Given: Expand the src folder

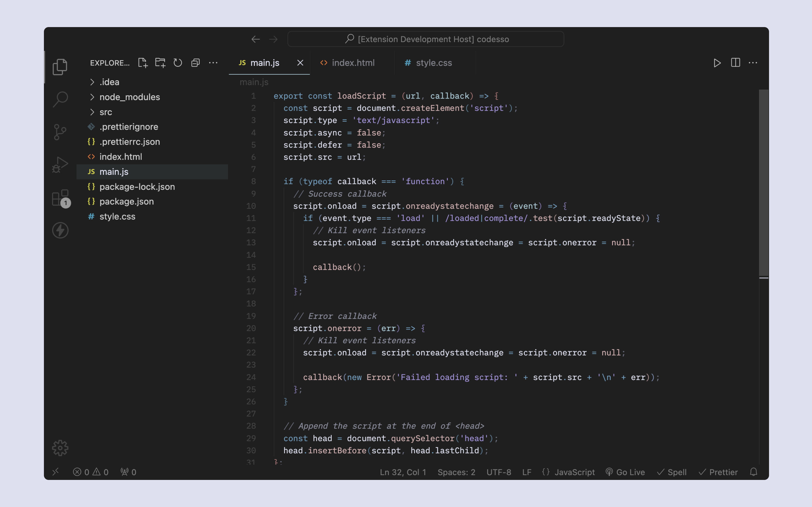Looking at the screenshot, I should coord(105,112).
